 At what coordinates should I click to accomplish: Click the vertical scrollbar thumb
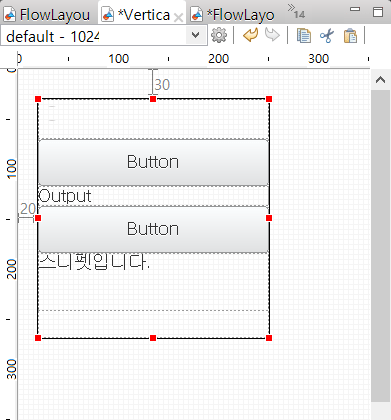coord(380,246)
